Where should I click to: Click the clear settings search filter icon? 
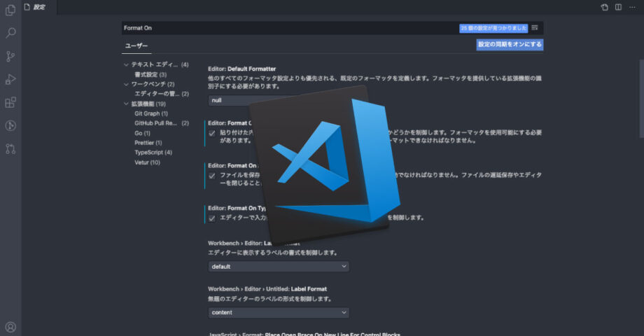coord(535,28)
